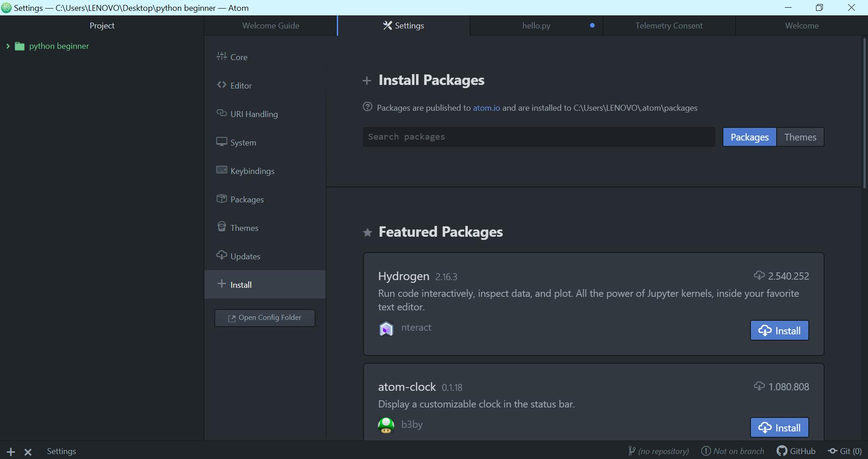
Task: Click the b3by mushroom avatar
Action: click(x=386, y=426)
